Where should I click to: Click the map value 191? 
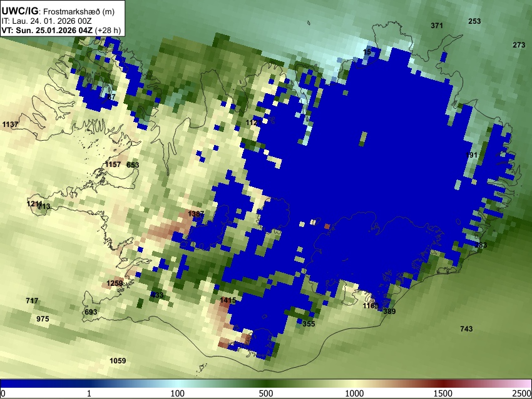pos(472,155)
